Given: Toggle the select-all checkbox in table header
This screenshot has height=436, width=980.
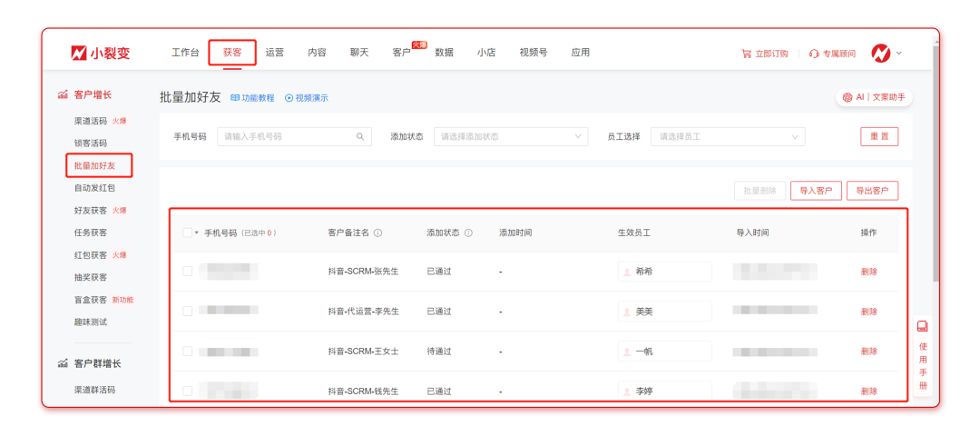Looking at the screenshot, I should (187, 233).
